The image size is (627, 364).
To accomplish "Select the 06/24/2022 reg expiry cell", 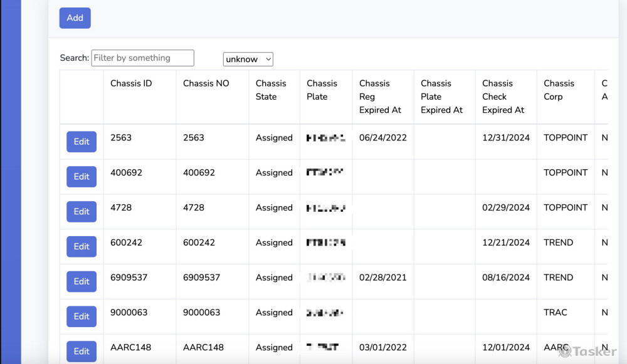I will click(x=382, y=138).
